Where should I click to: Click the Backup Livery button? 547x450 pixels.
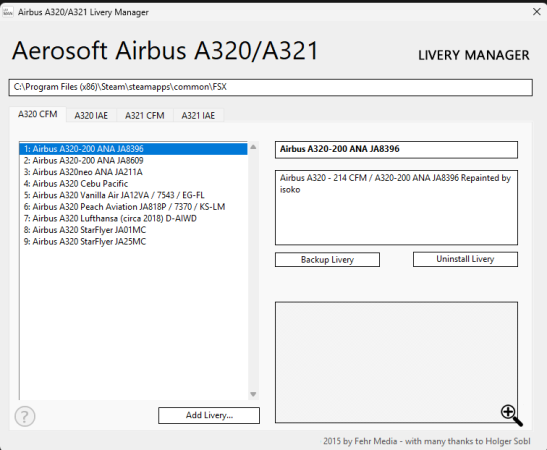pyautogui.click(x=327, y=260)
